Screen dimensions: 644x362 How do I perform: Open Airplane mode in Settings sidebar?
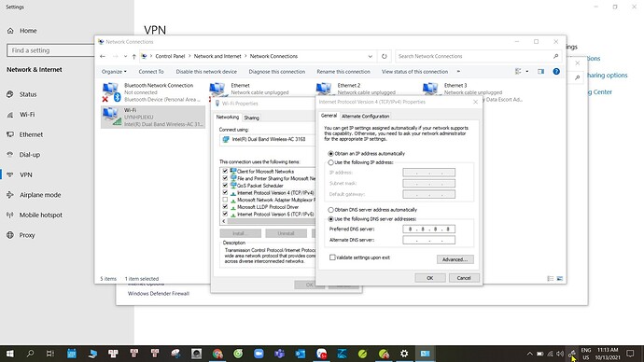[40, 195]
